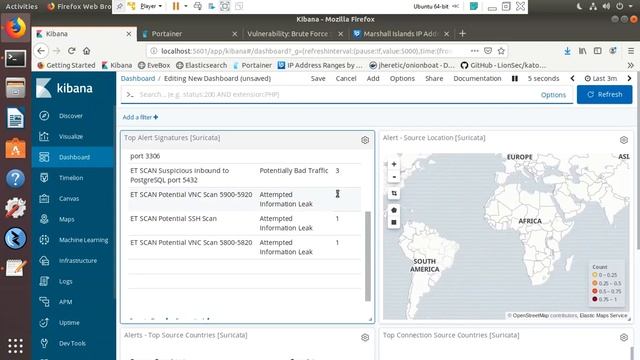Select the ET SCAN Potential SSH Scan row
Viewport: 640px width, 360px height.
click(244, 223)
